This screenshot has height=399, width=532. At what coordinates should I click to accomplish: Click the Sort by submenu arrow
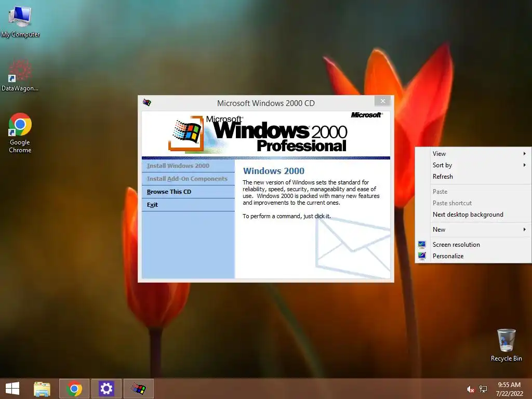pyautogui.click(x=525, y=165)
